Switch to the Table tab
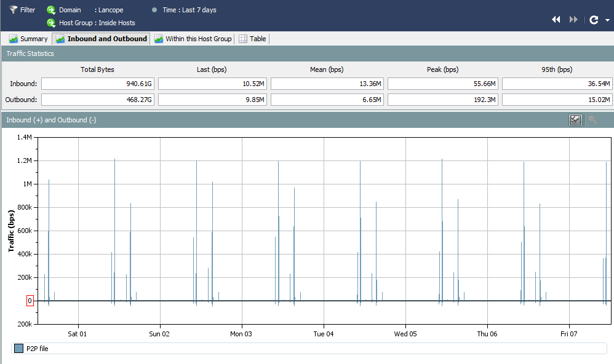Image resolution: width=614 pixels, height=364 pixels. click(x=253, y=39)
